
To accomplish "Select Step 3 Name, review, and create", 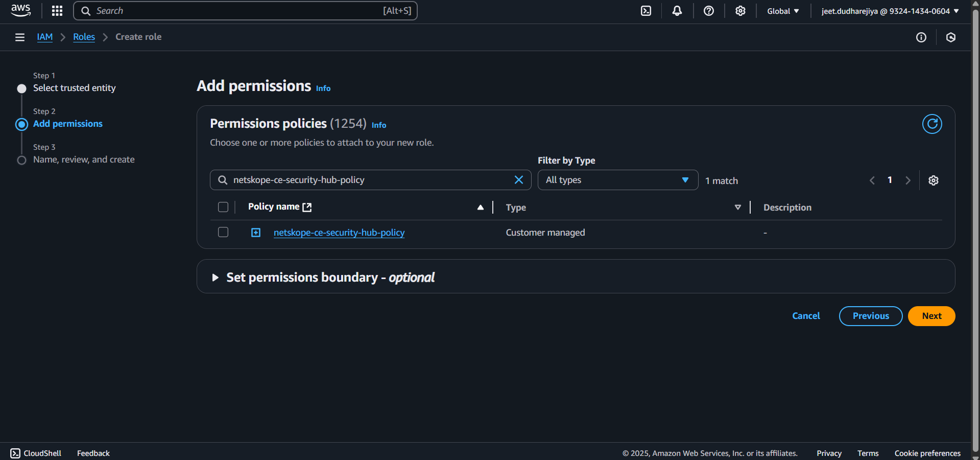I will click(84, 159).
